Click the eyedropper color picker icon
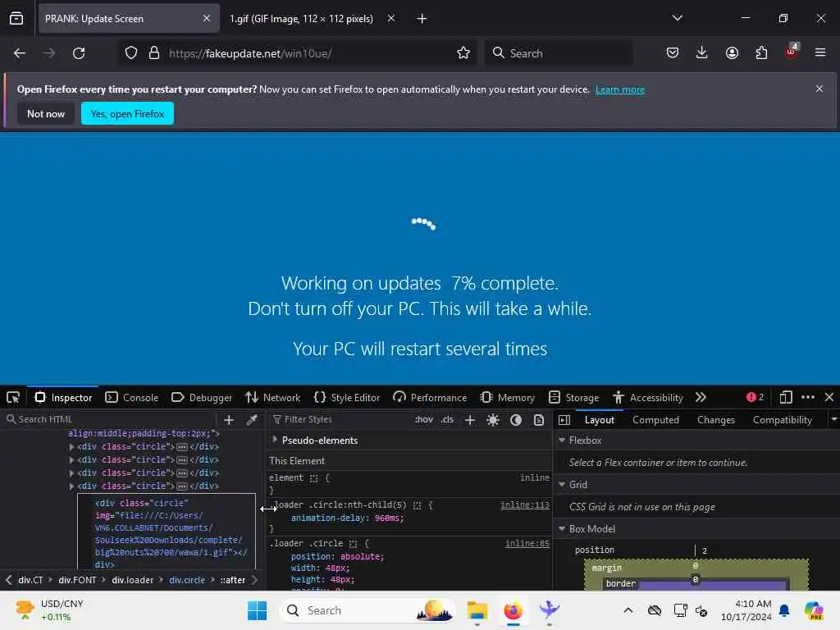Viewport: 840px width, 630px height. click(x=252, y=420)
